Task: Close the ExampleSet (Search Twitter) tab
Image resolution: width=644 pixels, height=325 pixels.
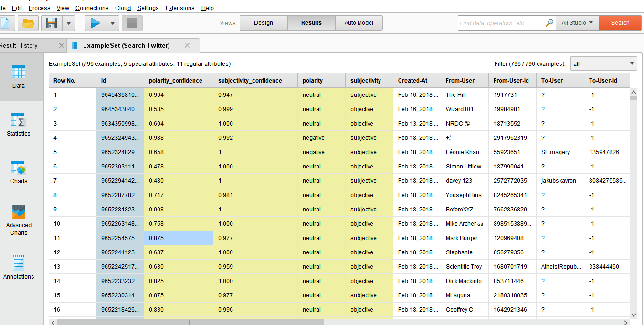Action: click(x=187, y=45)
